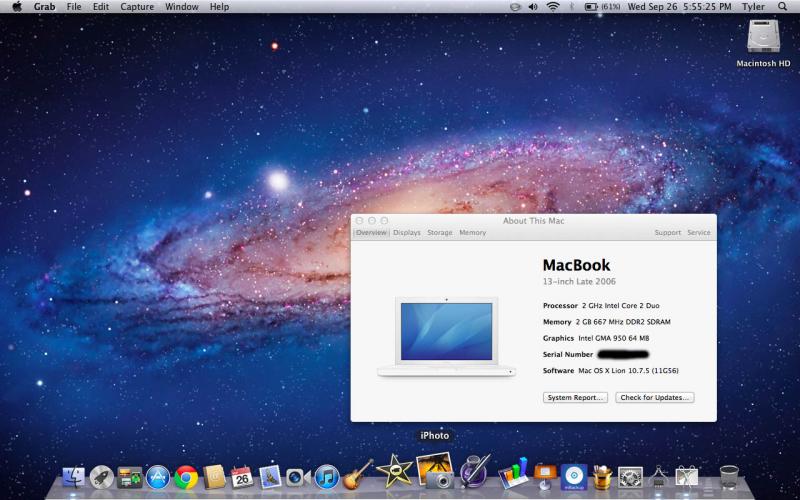This screenshot has width=800, height=500.
Task: Click the 13-inch Late 2006 subtitle
Action: point(579,281)
